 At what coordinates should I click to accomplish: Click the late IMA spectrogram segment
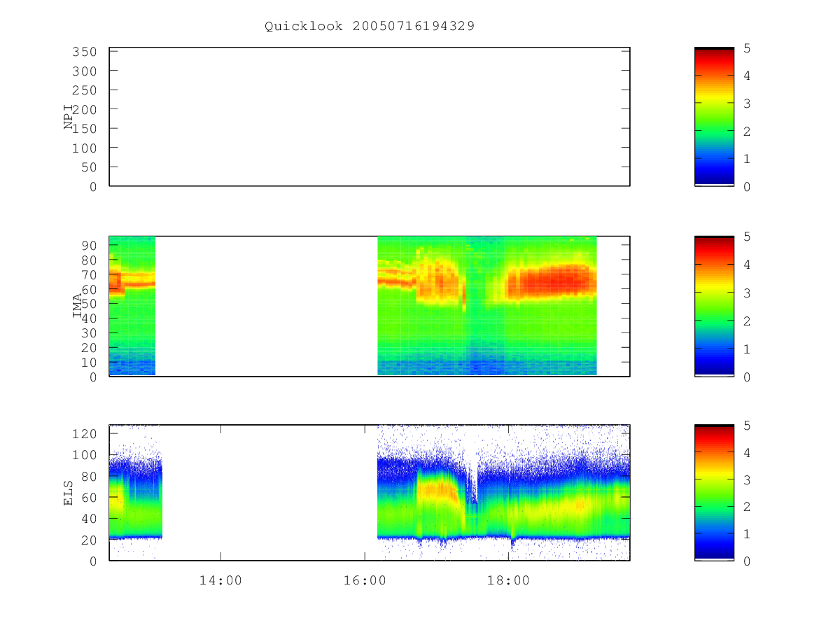click(487, 306)
